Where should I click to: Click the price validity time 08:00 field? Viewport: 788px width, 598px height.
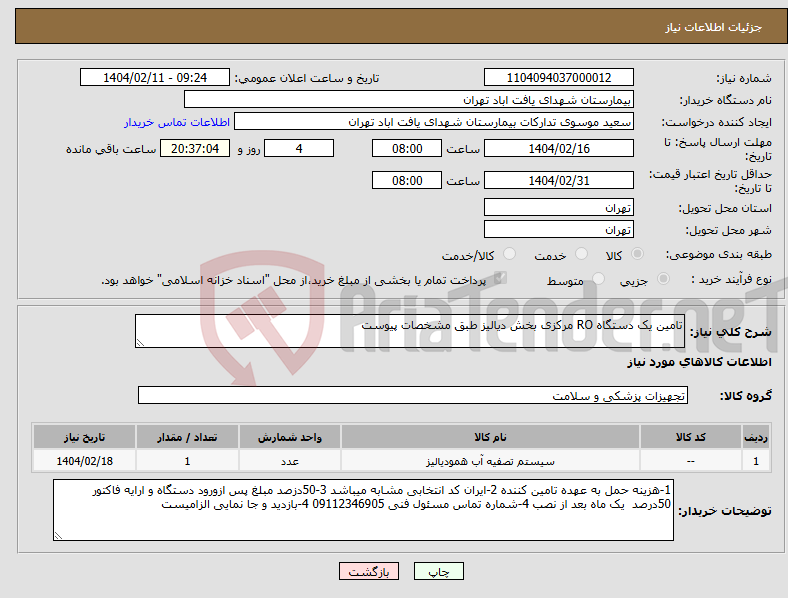click(407, 180)
